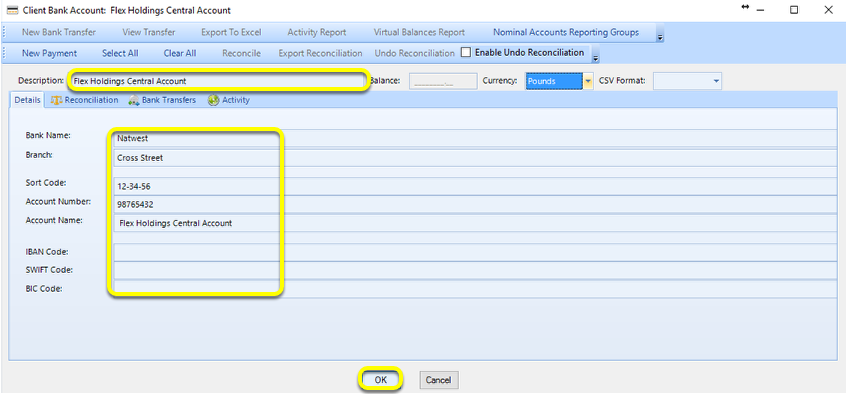Screen dimensions: 846x394
Task: Click Export Reconciliation
Action: coord(320,53)
